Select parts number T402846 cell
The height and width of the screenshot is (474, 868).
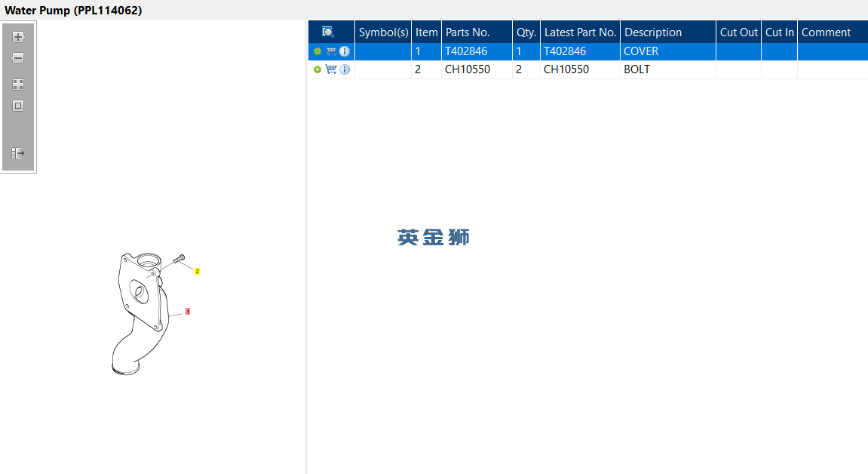pos(477,51)
